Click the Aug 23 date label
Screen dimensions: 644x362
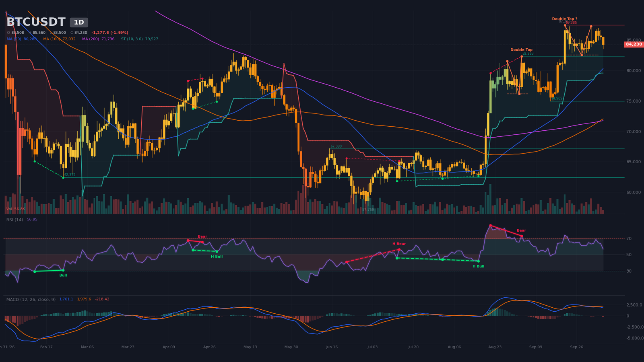tap(495, 347)
